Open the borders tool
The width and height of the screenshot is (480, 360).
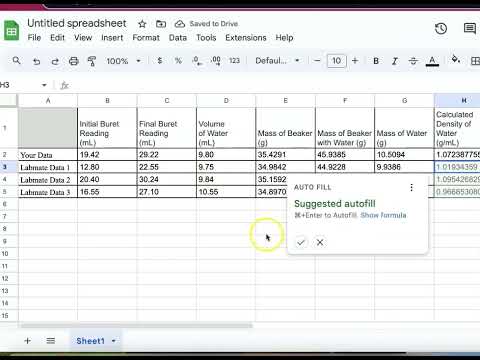pyautogui.click(x=475, y=61)
